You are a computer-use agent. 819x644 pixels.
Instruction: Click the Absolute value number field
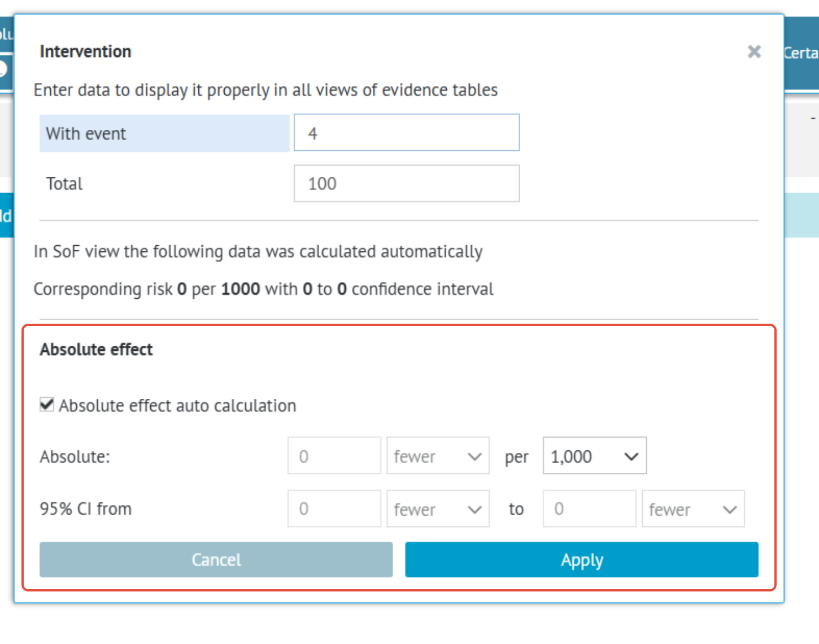tap(334, 456)
